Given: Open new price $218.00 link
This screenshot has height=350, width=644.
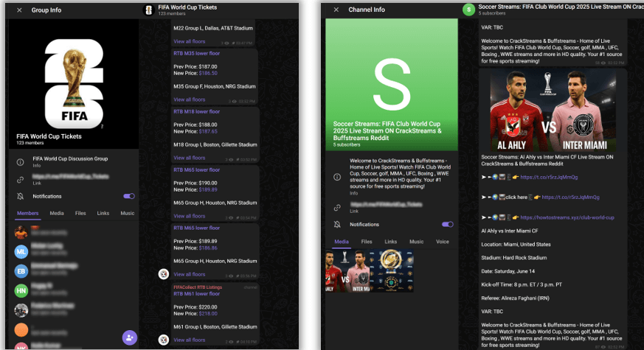Looking at the screenshot, I should pos(208,313).
